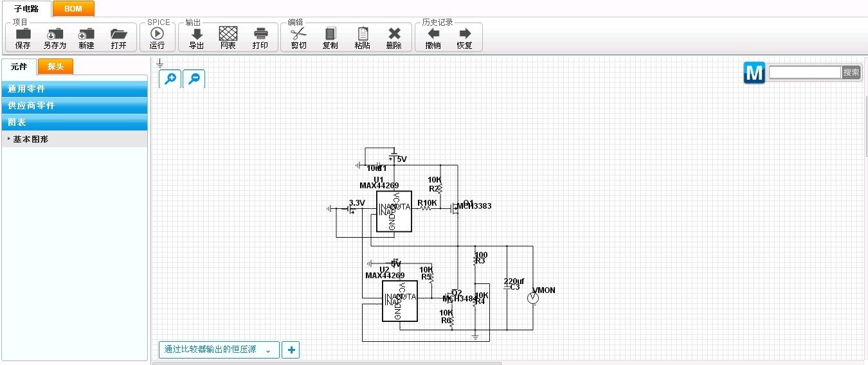The image size is (868, 365).
Task: Select resistor R2 labeled 10K
Action: 441,187
